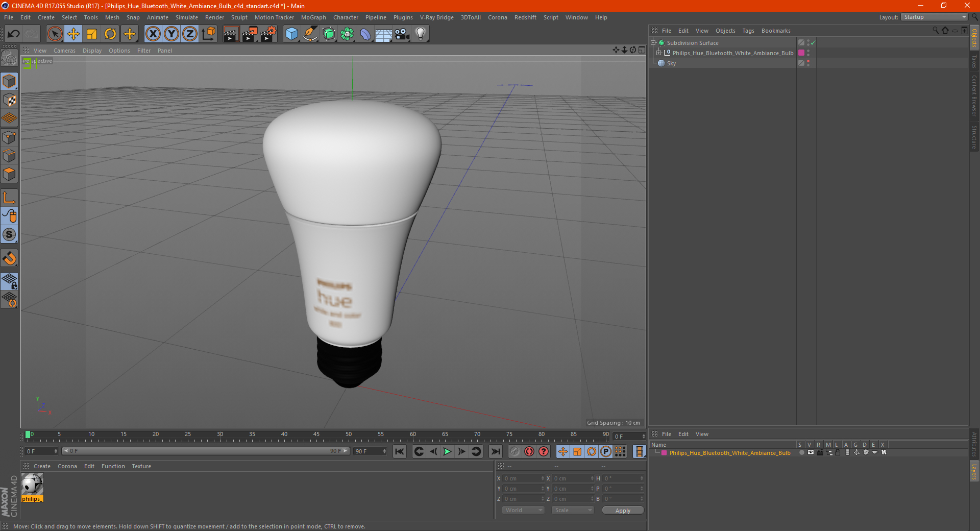Image resolution: width=980 pixels, height=531 pixels.
Task: Click the Make Editable icon
Action: [x=9, y=58]
